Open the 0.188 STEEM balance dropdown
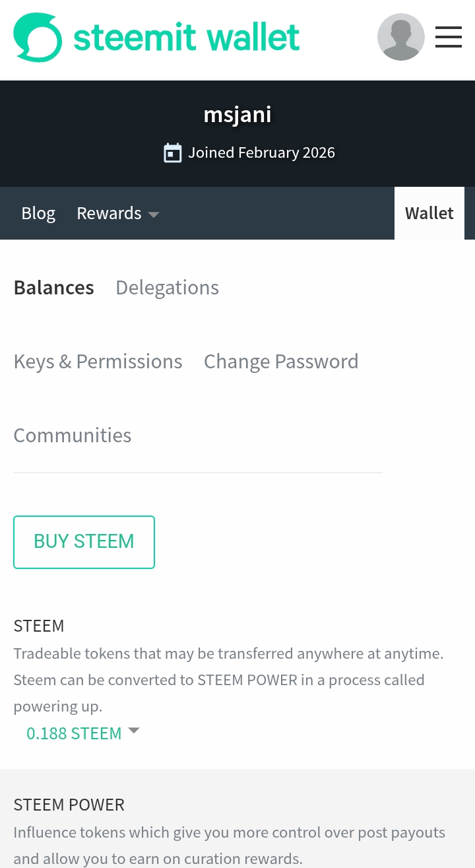 (74, 733)
